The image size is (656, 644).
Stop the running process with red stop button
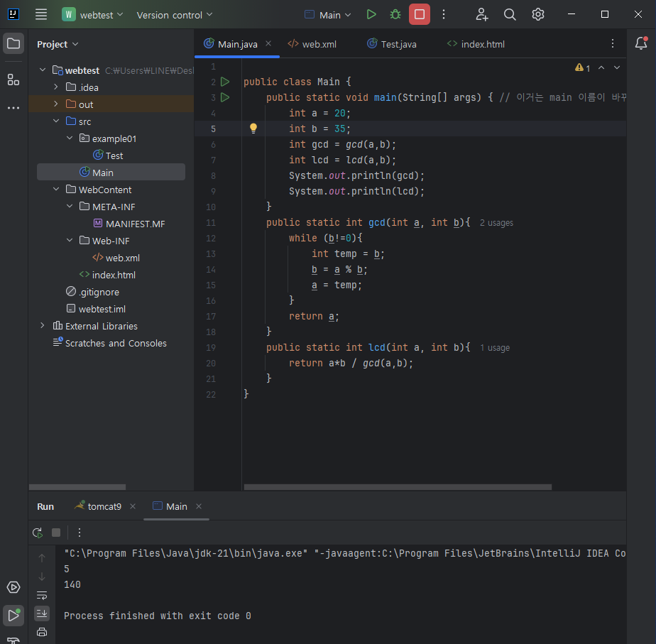(419, 15)
